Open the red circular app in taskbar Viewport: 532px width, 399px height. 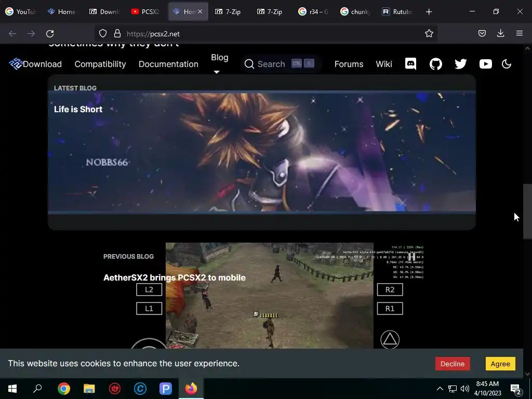[x=115, y=389]
